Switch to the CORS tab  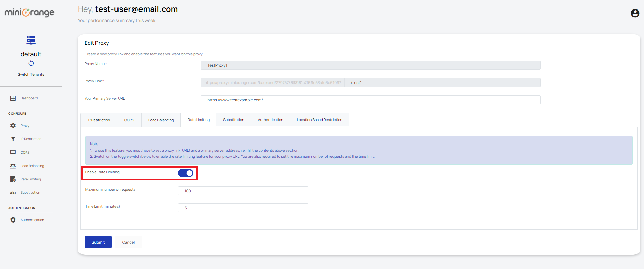(129, 120)
